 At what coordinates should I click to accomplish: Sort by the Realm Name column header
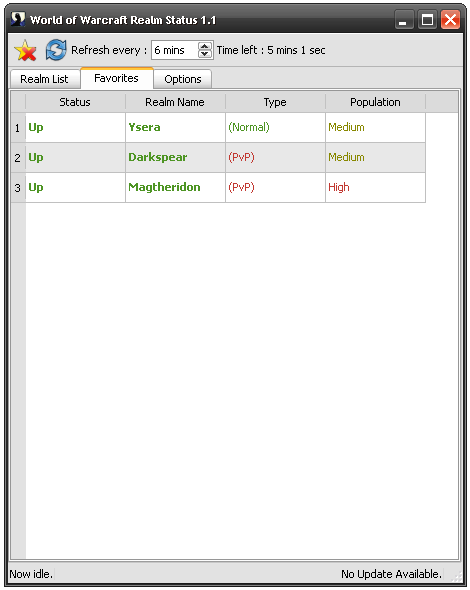coord(175,102)
